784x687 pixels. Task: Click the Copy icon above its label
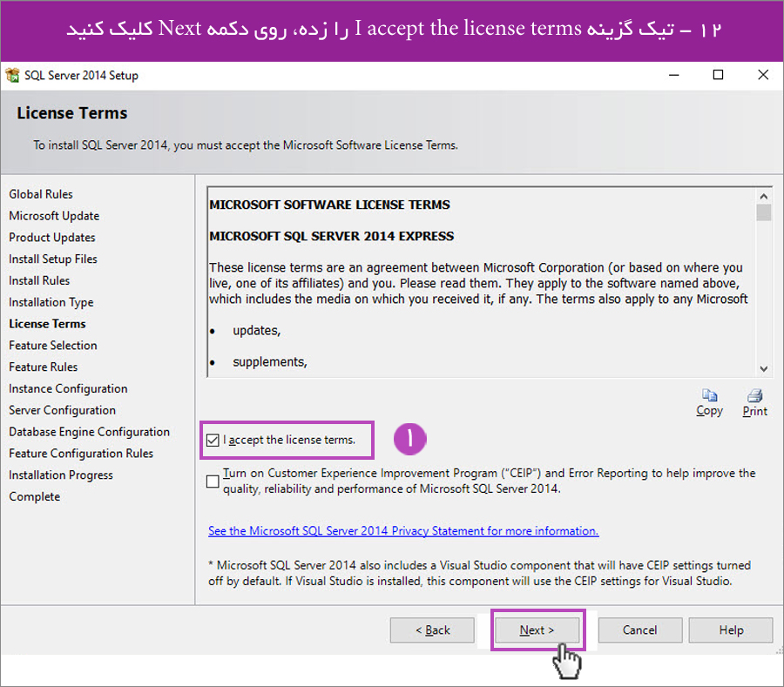(710, 394)
